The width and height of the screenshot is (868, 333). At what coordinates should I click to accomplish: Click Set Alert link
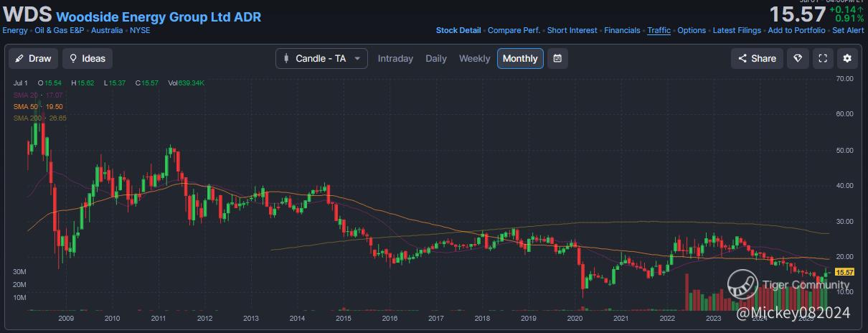pos(848,31)
